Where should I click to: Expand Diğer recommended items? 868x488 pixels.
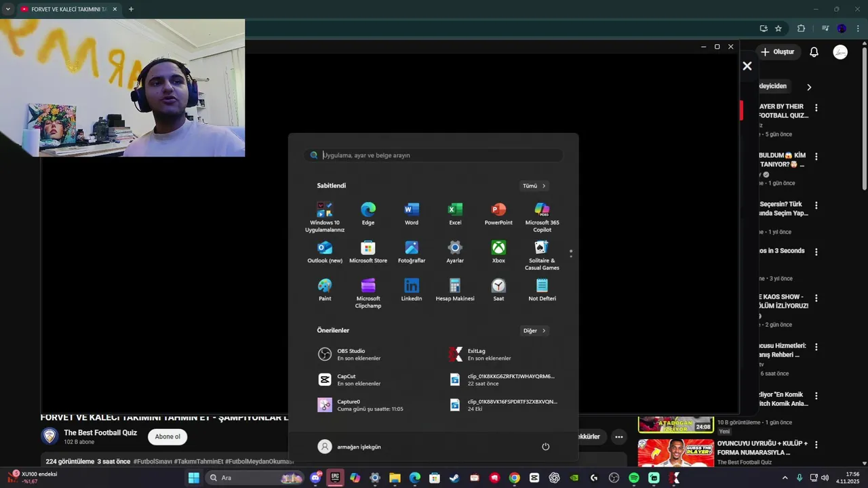pos(534,331)
